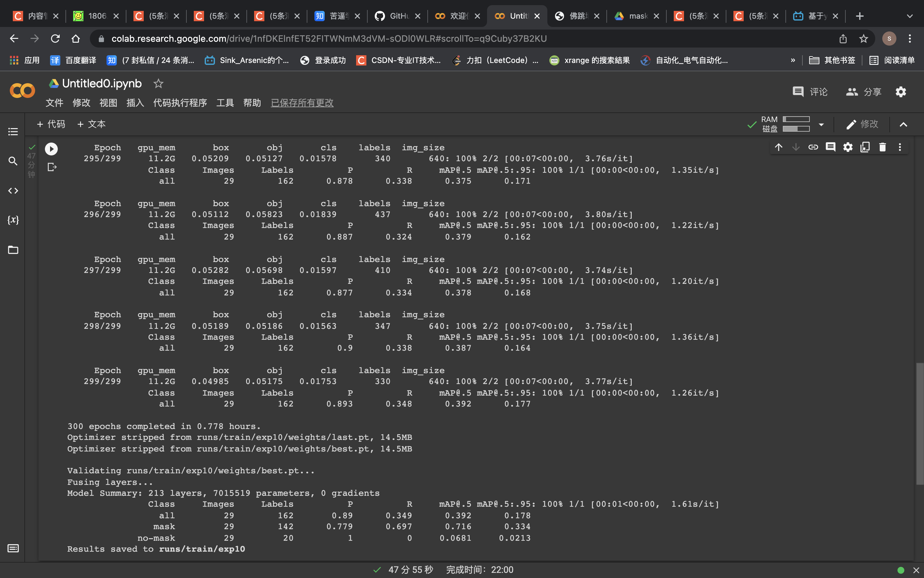Image resolution: width=924 pixels, height=578 pixels.
Task: Open table of contents sidebar icon
Action: 13,132
